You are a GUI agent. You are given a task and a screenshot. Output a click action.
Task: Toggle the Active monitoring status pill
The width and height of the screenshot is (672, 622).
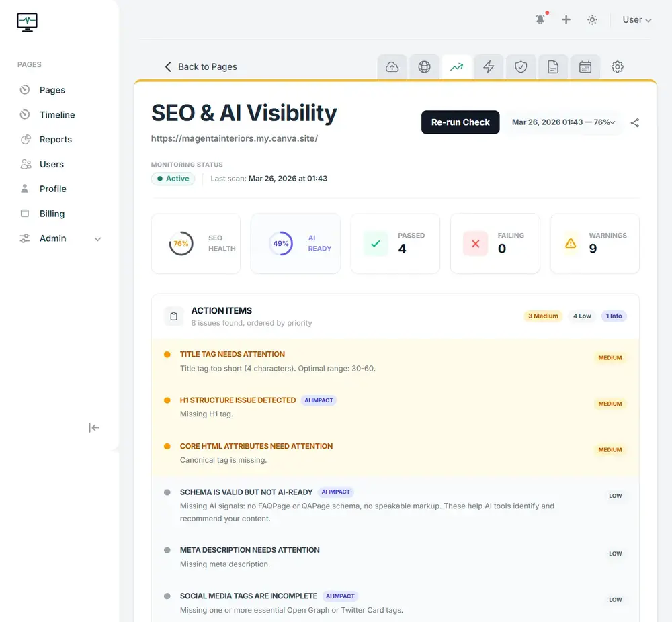(x=173, y=179)
